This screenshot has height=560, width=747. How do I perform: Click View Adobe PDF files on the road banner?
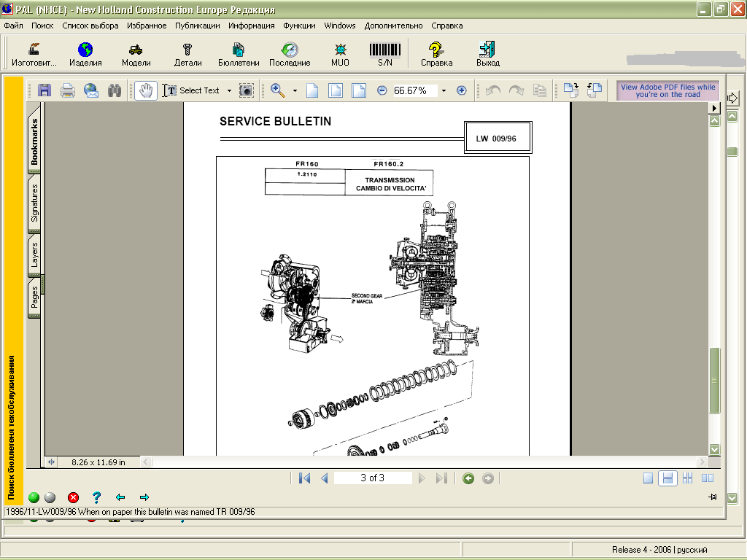[x=668, y=90]
